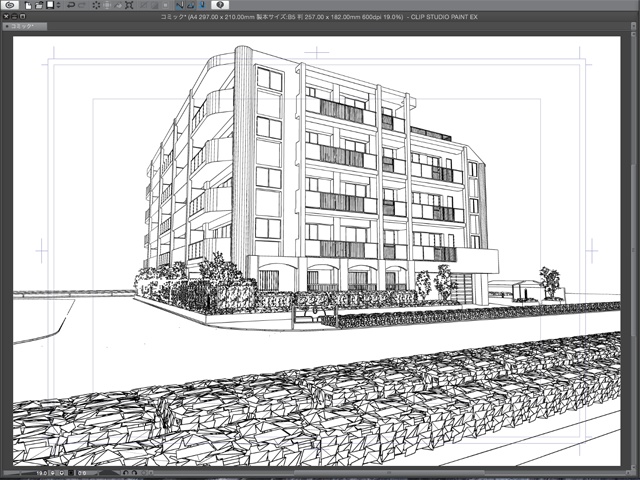Click the Scale/Rotate transform icon
This screenshot has width=640, height=480.
pos(129,5)
